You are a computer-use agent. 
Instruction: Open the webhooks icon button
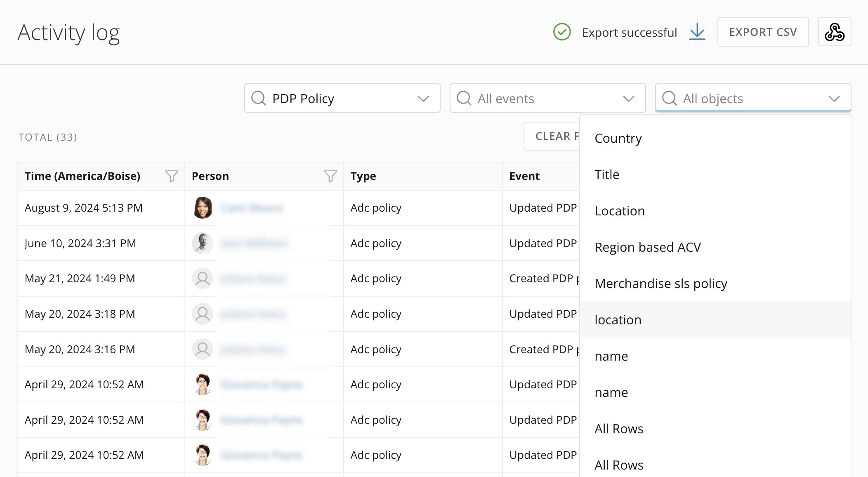[834, 32]
